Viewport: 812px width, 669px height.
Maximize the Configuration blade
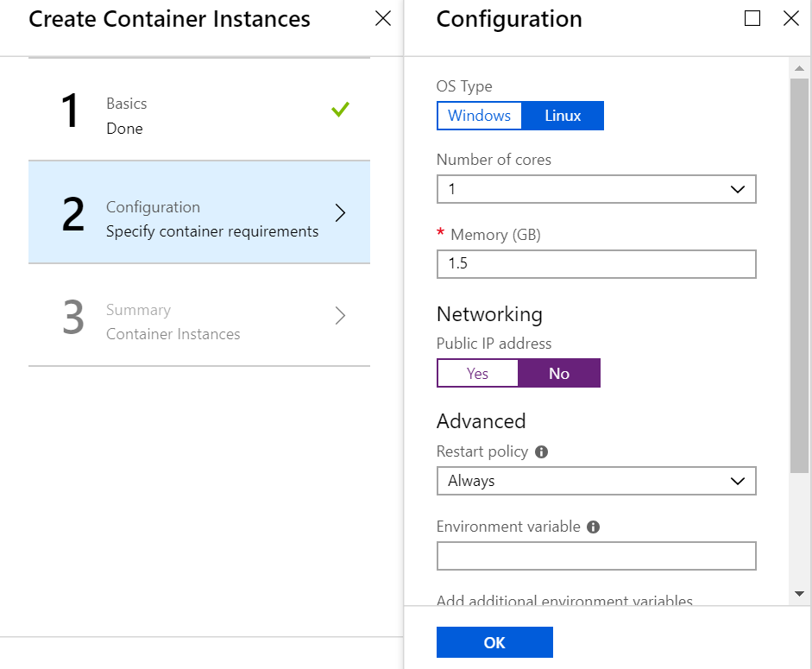(752, 19)
